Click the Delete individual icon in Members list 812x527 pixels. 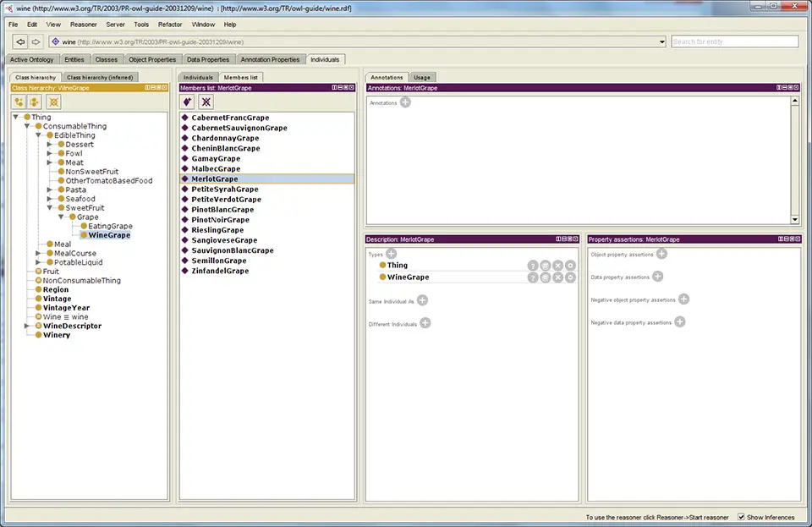coord(205,102)
